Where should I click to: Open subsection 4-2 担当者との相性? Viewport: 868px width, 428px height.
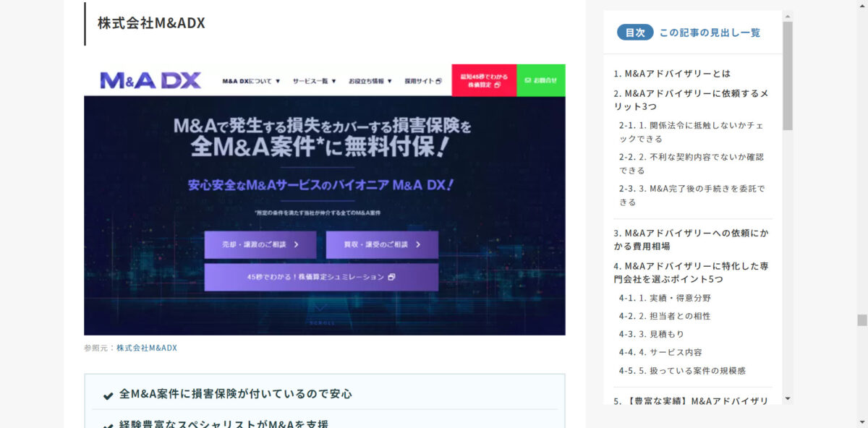pos(665,316)
